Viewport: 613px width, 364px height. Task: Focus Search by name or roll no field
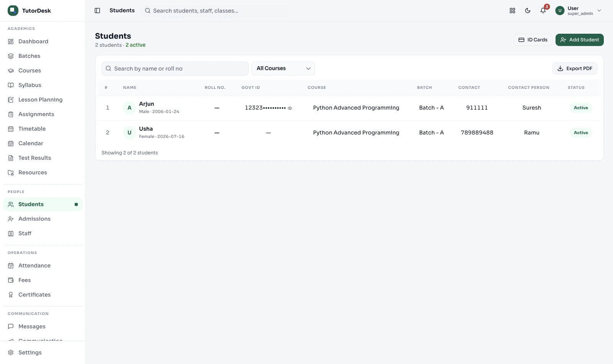pyautogui.click(x=175, y=69)
